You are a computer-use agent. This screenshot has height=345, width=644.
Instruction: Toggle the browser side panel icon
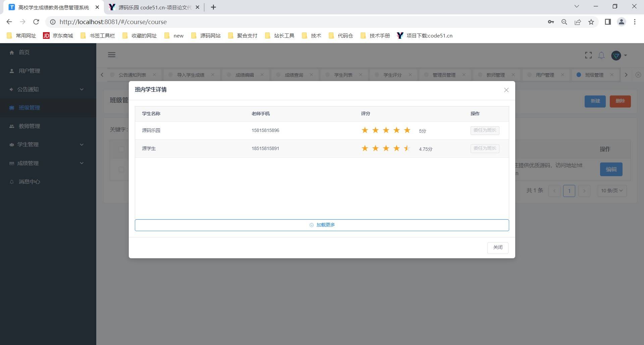pyautogui.click(x=608, y=22)
